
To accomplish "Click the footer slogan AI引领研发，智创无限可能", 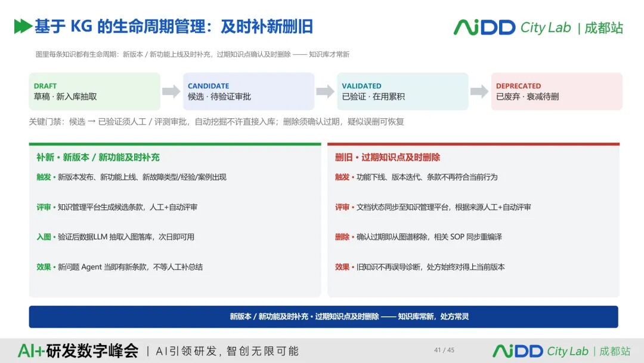I will 227,351.
